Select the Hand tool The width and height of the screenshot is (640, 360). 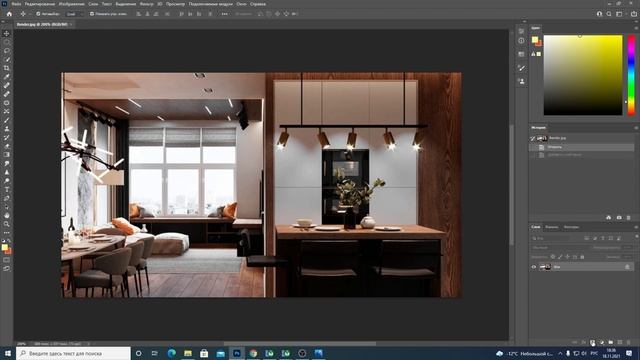[x=7, y=215]
